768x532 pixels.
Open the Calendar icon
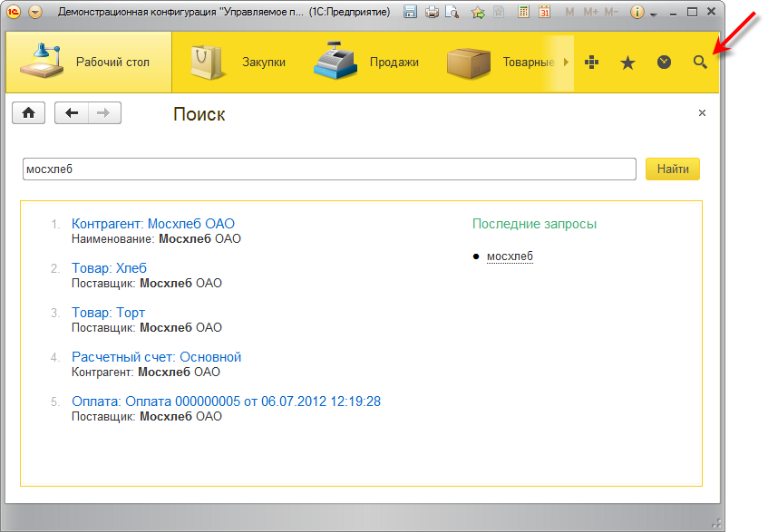tap(544, 12)
